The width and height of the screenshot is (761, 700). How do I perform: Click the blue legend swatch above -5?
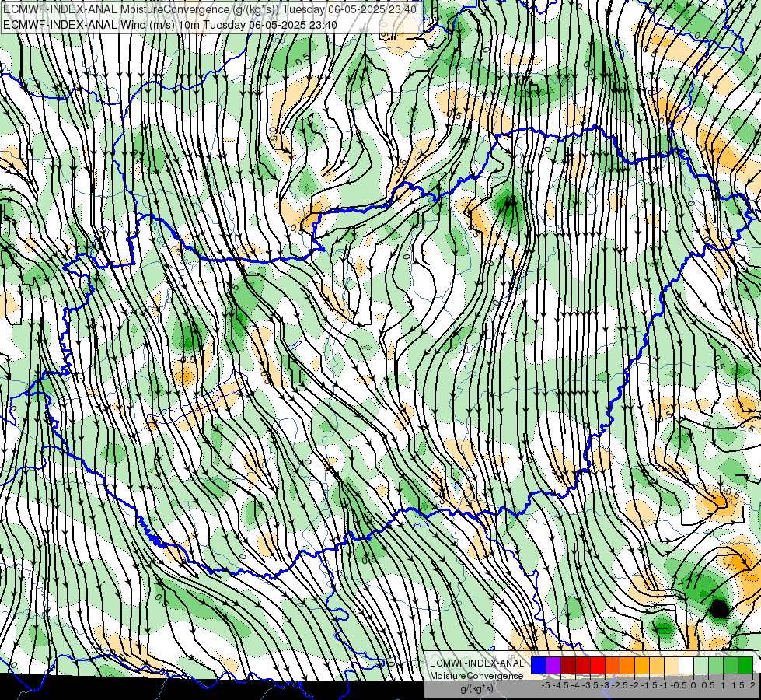539,665
